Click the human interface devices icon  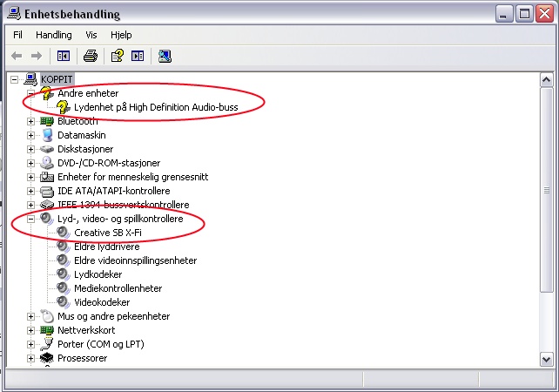47,177
